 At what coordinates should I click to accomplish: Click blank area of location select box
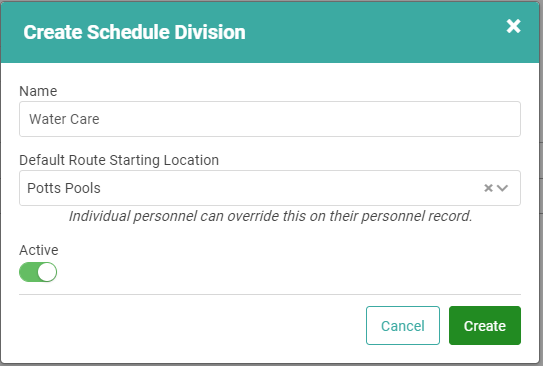(x=291, y=188)
